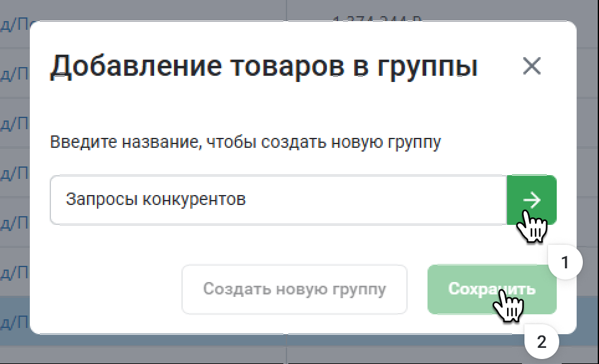Viewport: 599px width, 364px height.
Task: Place cursor on the word "Запросы" in input
Action: pyautogui.click(x=102, y=200)
